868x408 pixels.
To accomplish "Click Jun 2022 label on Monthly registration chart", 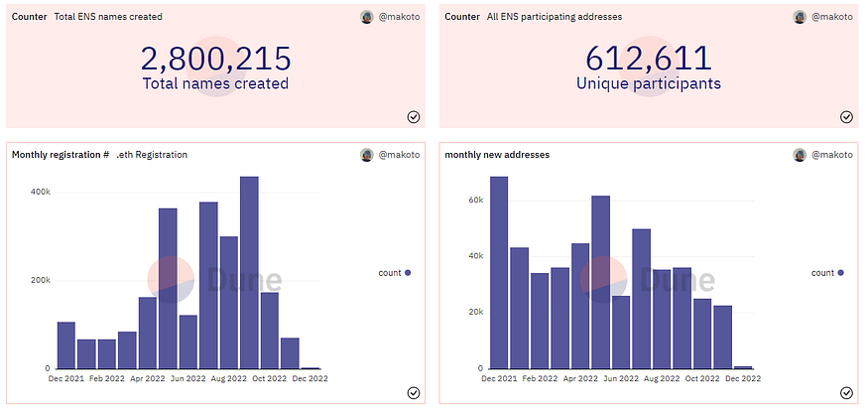I will tap(187, 378).
